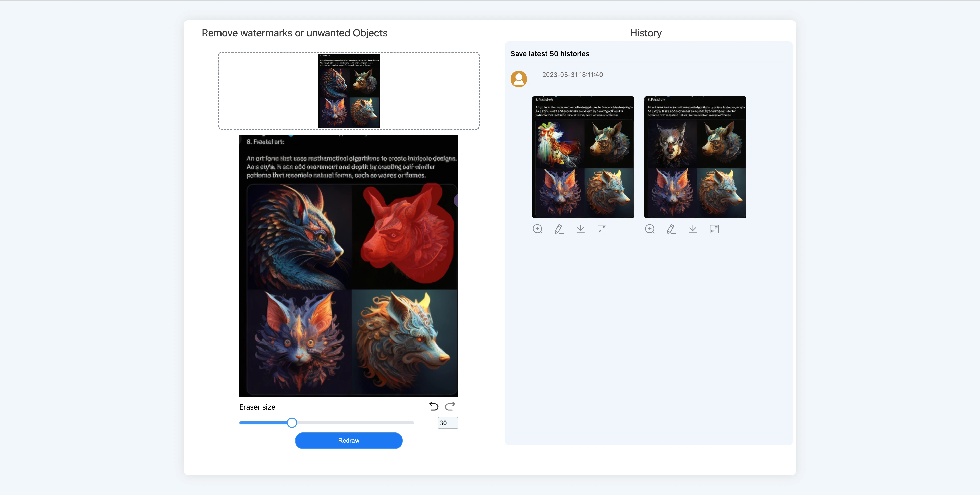
Task: Click the 'Save latest 50 histories' text
Action: pyautogui.click(x=550, y=54)
